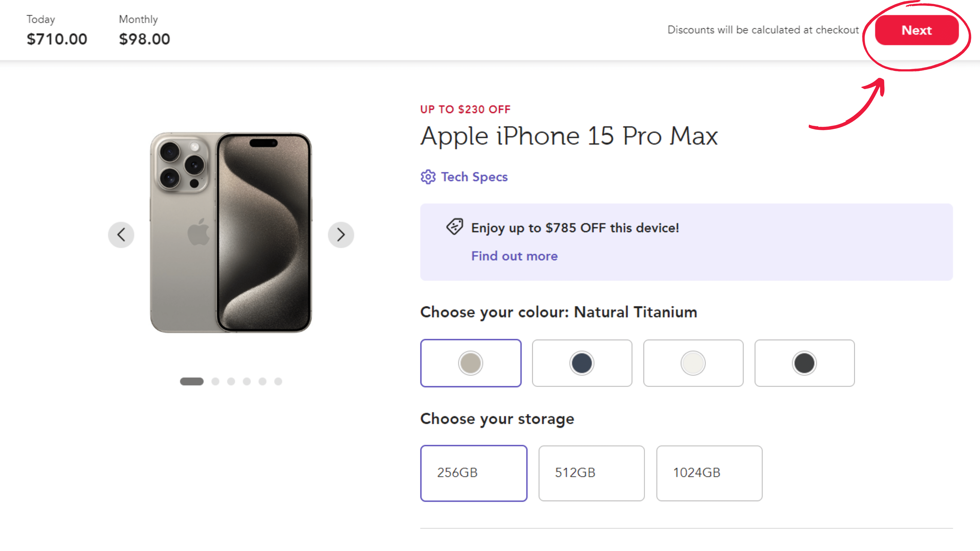
Task: Choose Black Titanium colour swatch
Action: pos(804,363)
